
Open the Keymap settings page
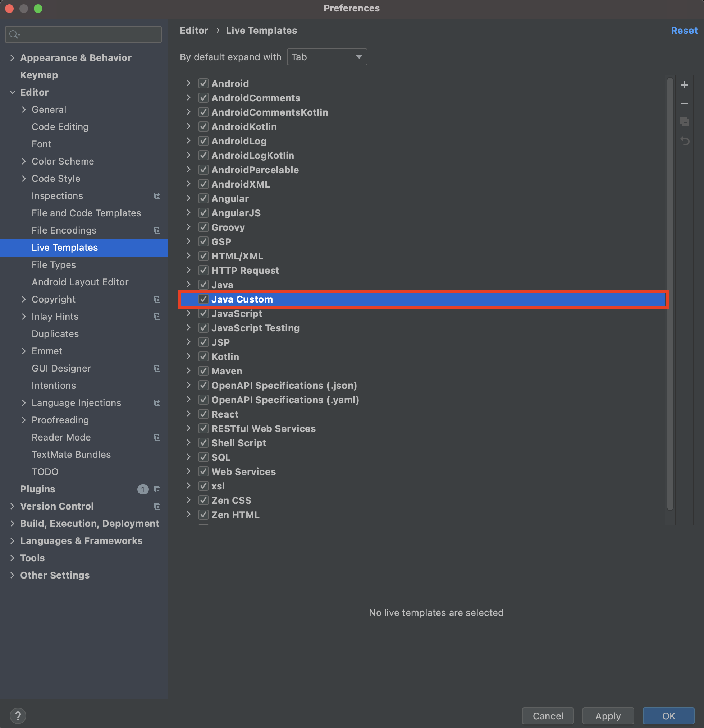point(39,75)
